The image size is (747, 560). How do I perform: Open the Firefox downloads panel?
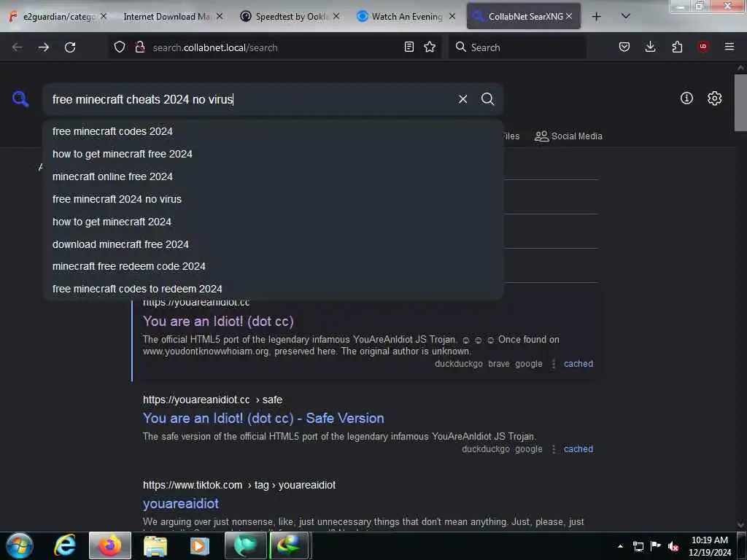(650, 47)
